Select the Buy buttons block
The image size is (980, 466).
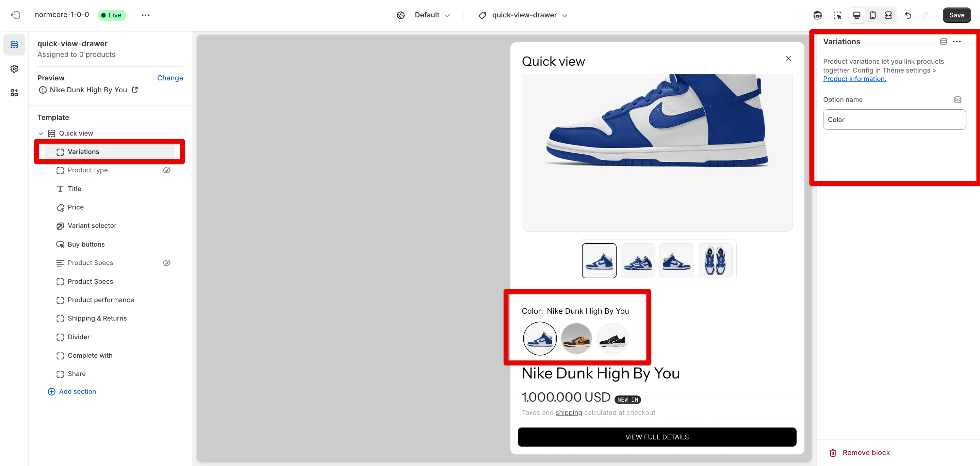coord(86,245)
